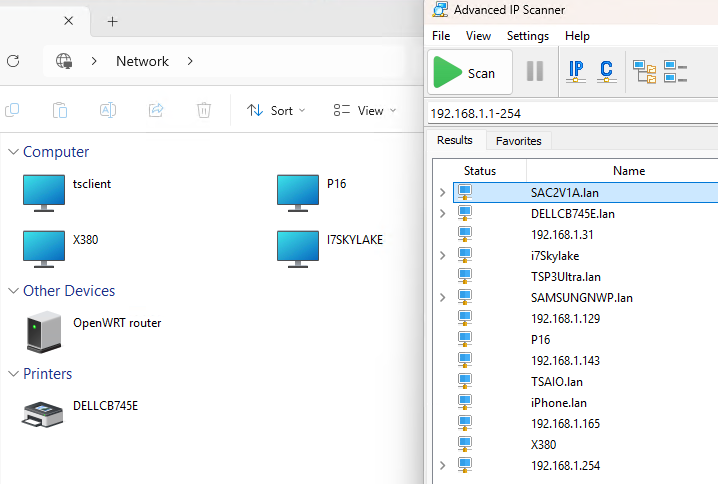Viewport: 718px width, 484px height.
Task: Select the 192.168.1.31 row
Action: click(x=586, y=235)
